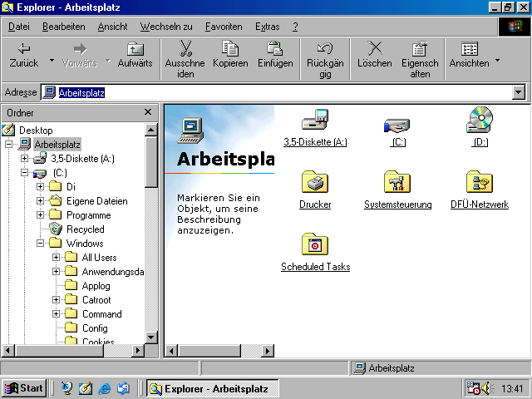Click Explorer - Arbeitsplatz taskbar button
Screen dimensions: 532x399
[x=213, y=388]
